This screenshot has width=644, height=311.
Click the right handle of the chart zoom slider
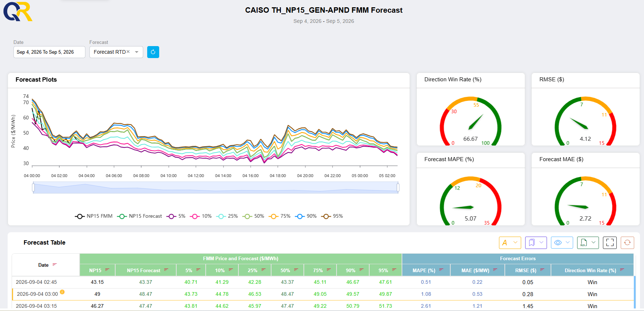(x=398, y=188)
